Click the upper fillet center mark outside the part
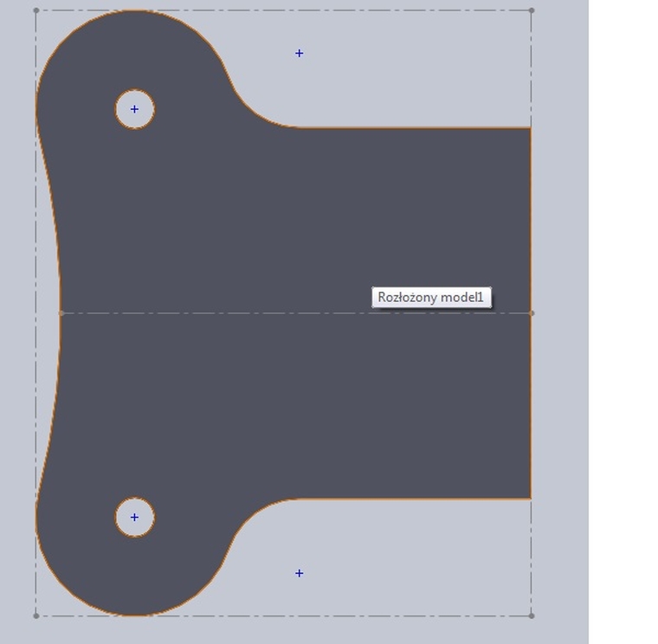 (300, 54)
